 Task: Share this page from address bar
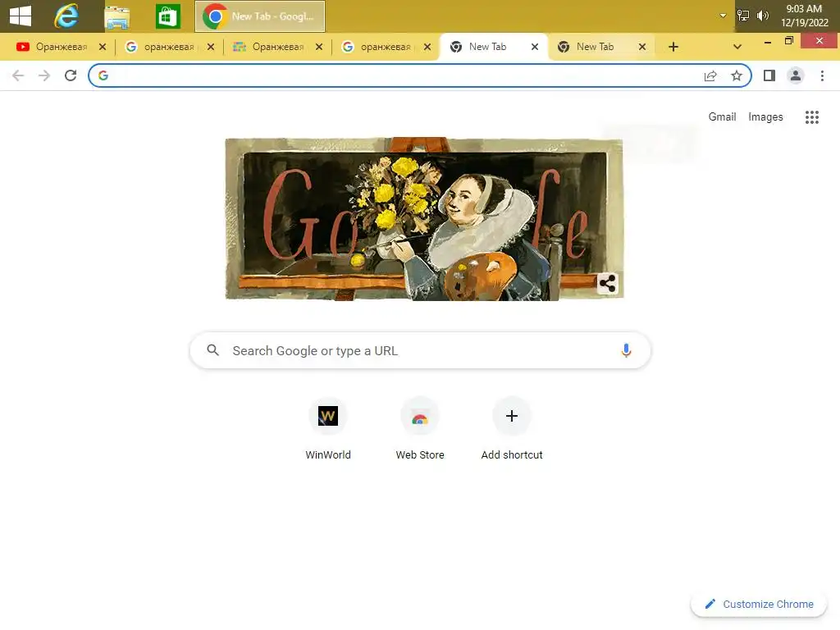(x=710, y=75)
